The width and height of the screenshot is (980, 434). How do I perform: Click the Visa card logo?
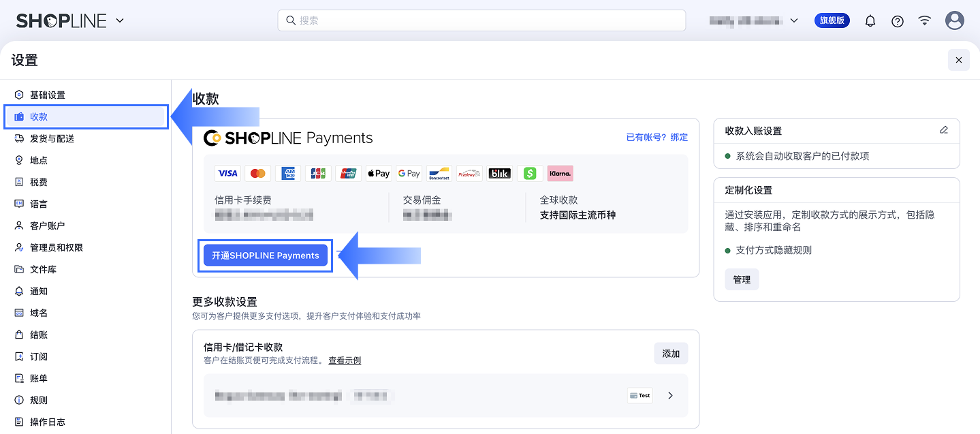tap(227, 173)
